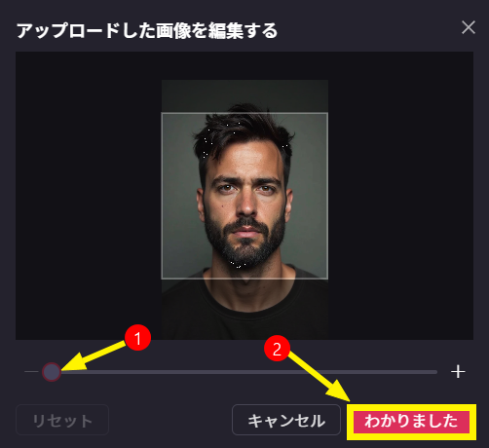This screenshot has height=448, width=489.
Task: Click the crop box top-left corner
Action: [x=162, y=113]
